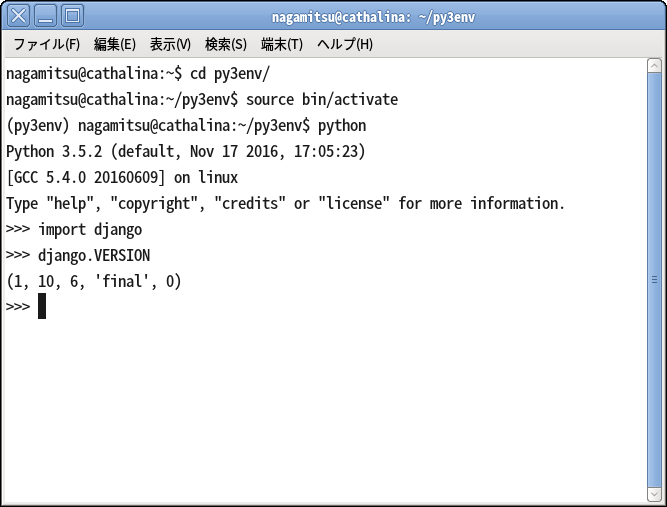
Task: Open the 表示(V) menu
Action: [170, 44]
